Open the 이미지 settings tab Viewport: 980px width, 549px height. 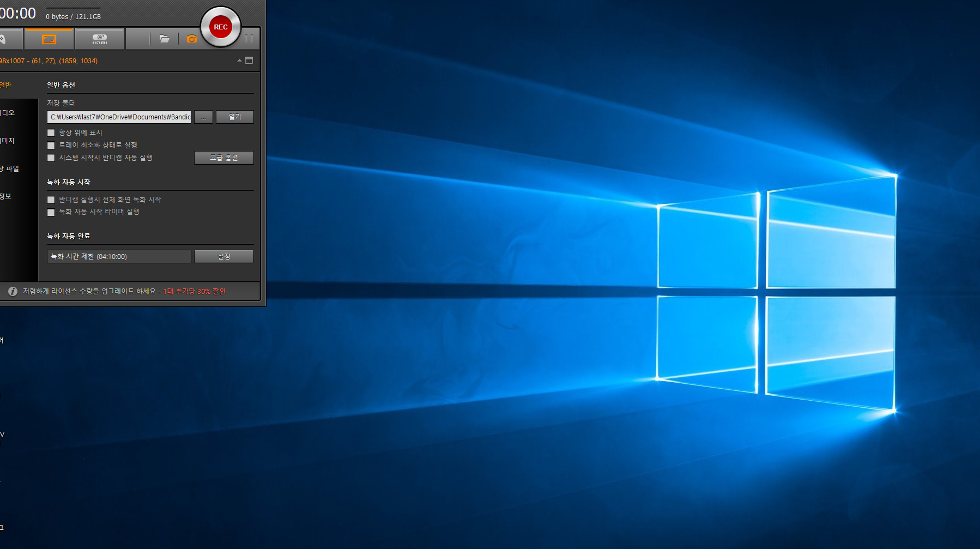tap(7, 141)
